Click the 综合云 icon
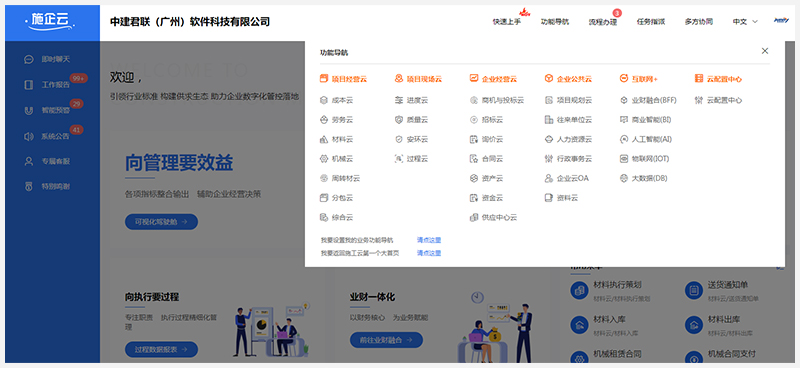 tap(323, 217)
